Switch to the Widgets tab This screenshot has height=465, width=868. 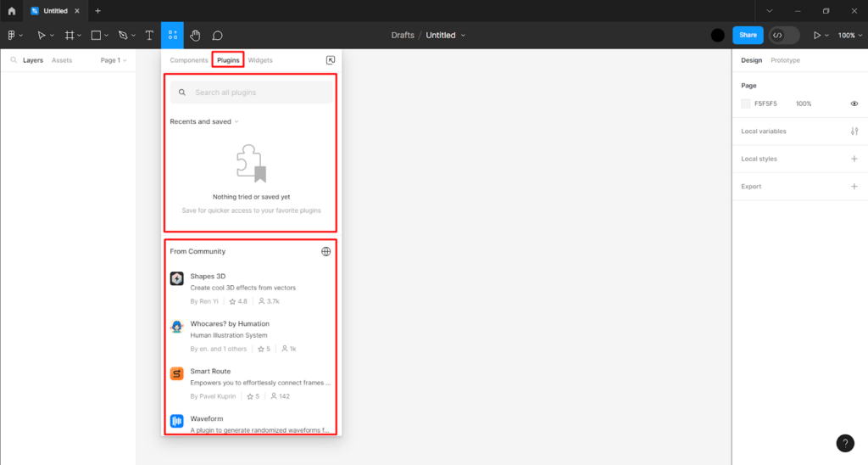point(260,60)
